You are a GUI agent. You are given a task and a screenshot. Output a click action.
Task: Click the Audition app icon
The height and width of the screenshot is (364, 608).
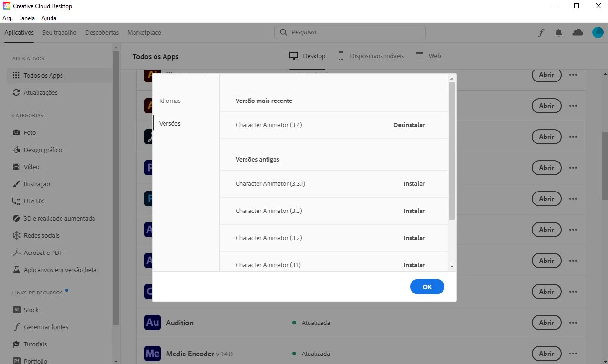153,323
